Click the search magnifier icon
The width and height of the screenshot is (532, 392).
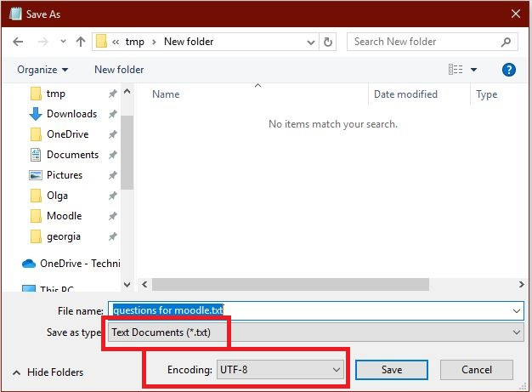[506, 41]
